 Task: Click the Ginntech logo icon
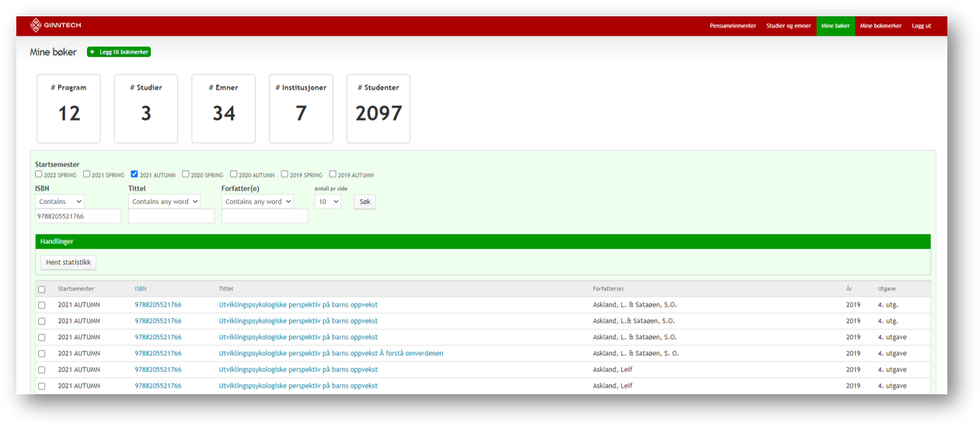[36, 26]
